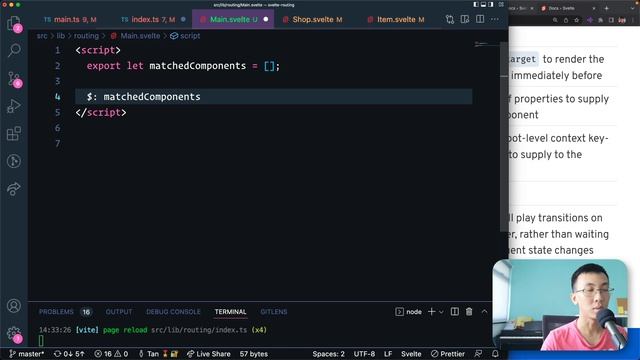Viewport: 640px width, 360px height.
Task: Click the src breadcrumb segment
Action: coord(42,36)
